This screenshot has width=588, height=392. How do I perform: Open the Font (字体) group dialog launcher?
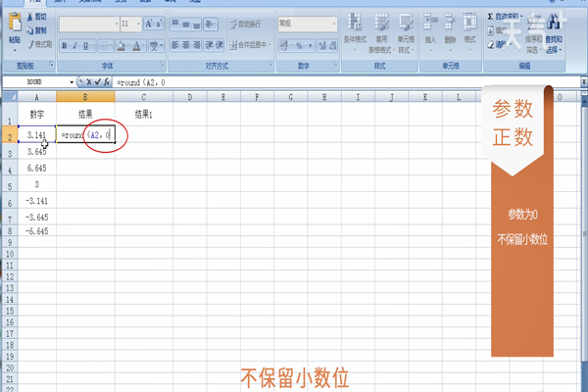(x=163, y=66)
